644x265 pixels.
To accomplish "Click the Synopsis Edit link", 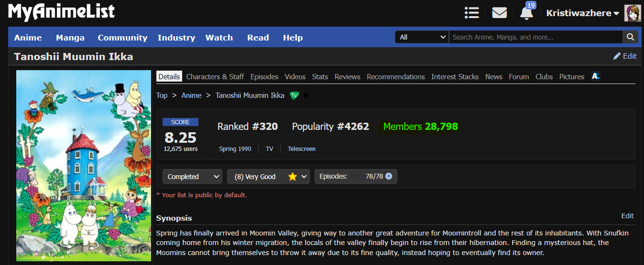I will (x=627, y=216).
